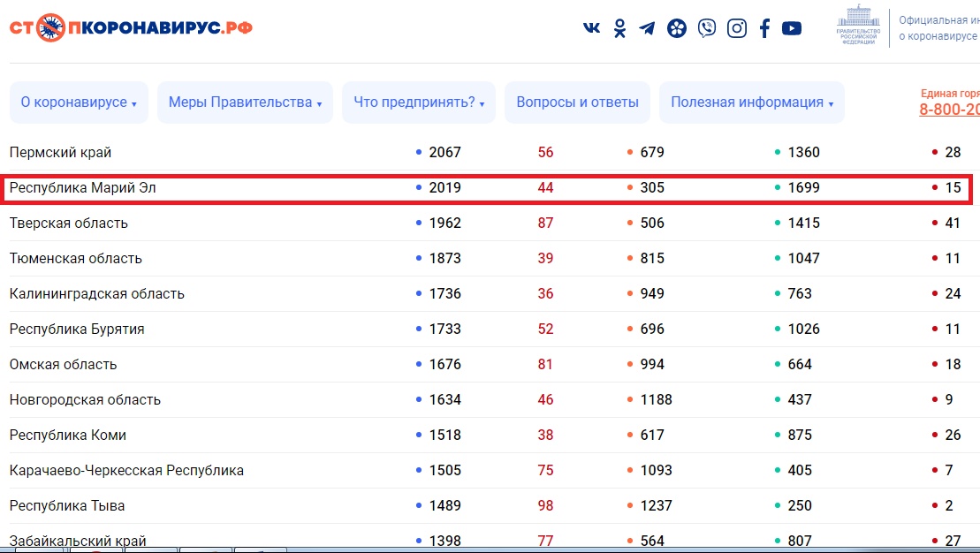Image resolution: width=980 pixels, height=553 pixels.
Task: Click the Официальная информация о коронавирусе text
Action: pos(938,27)
